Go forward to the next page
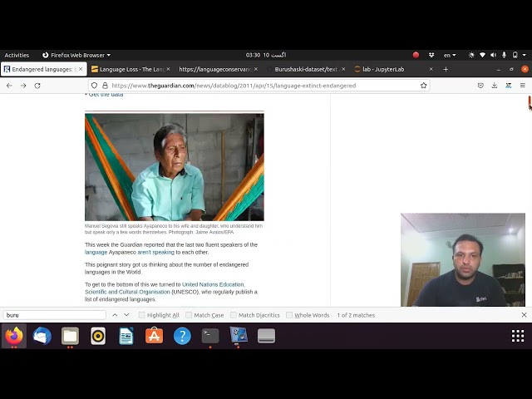This screenshot has height=399, width=532. pyautogui.click(x=23, y=86)
